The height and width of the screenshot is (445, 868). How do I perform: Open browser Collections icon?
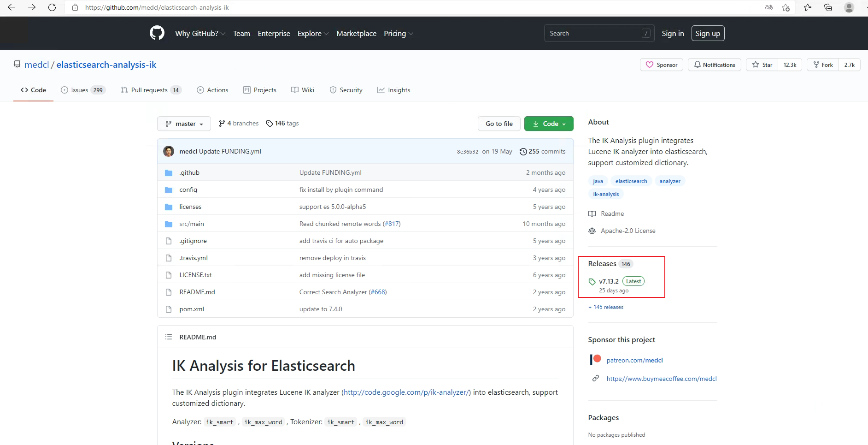828,7
